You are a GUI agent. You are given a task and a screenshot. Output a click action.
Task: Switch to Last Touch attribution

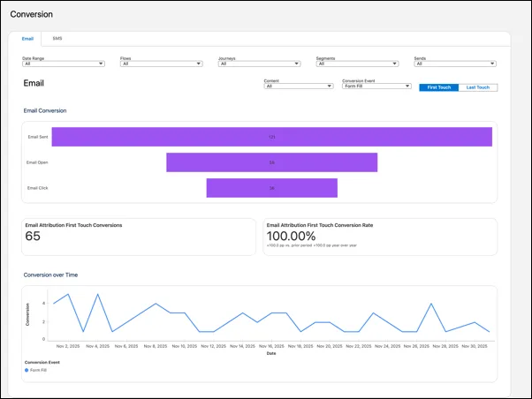(x=478, y=87)
